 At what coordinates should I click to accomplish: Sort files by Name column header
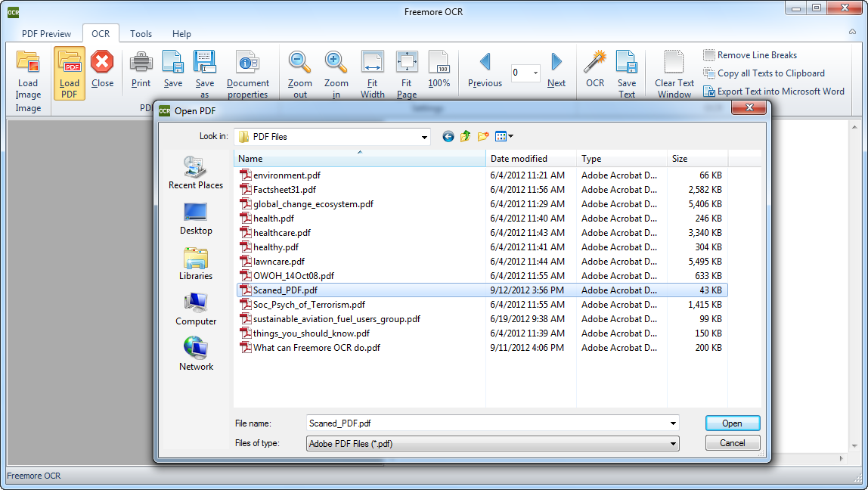tap(360, 158)
